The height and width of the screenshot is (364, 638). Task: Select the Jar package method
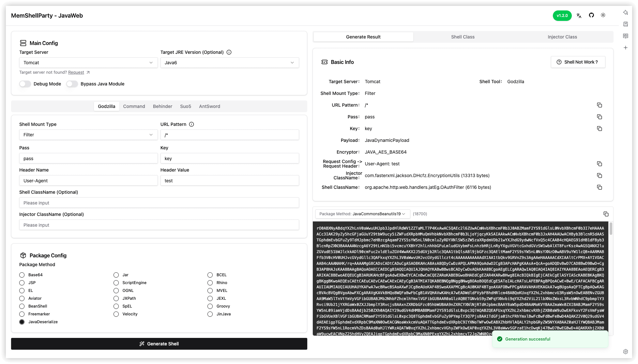(x=116, y=275)
